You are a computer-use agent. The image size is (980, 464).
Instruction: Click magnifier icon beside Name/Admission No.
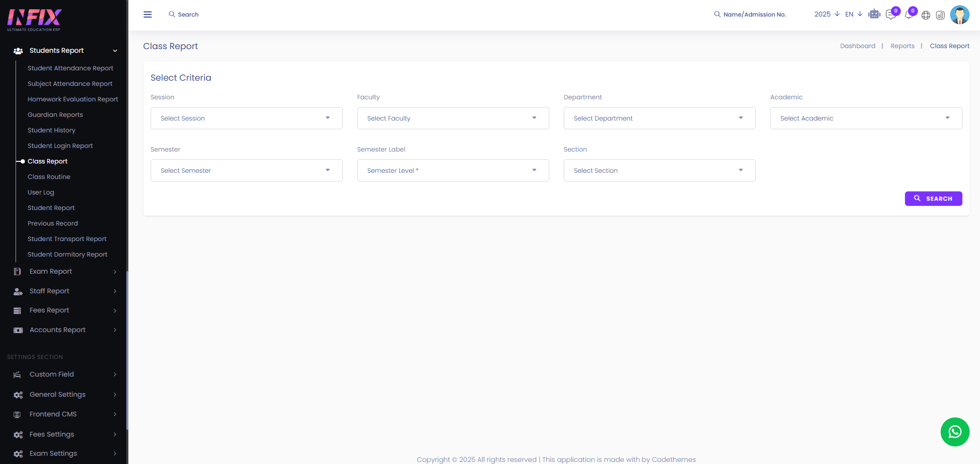click(717, 14)
